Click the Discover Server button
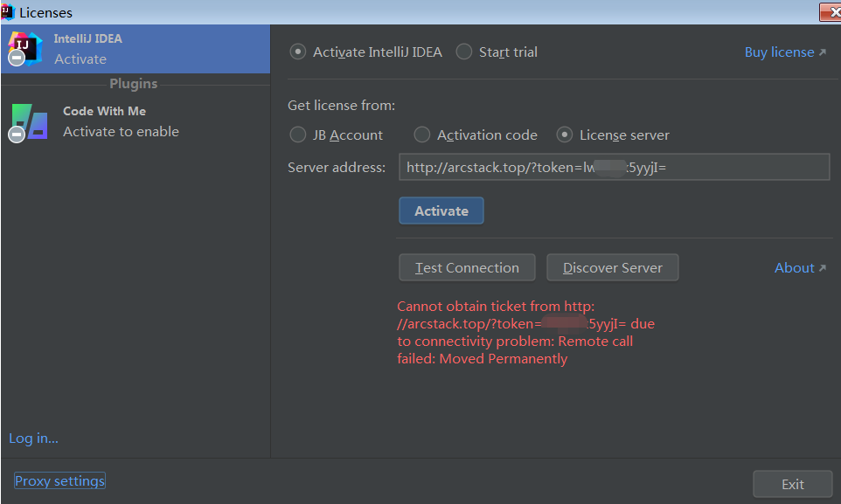This screenshot has width=841, height=504. click(613, 267)
